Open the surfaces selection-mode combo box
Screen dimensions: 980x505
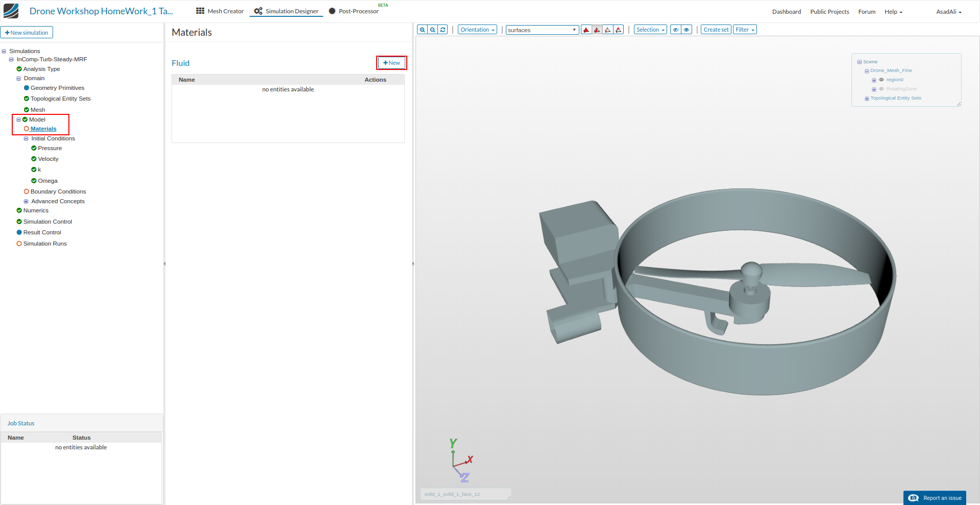tap(542, 30)
